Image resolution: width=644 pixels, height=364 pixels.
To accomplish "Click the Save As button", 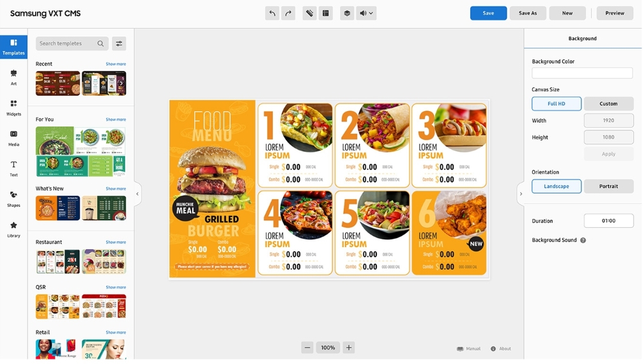I will (528, 13).
